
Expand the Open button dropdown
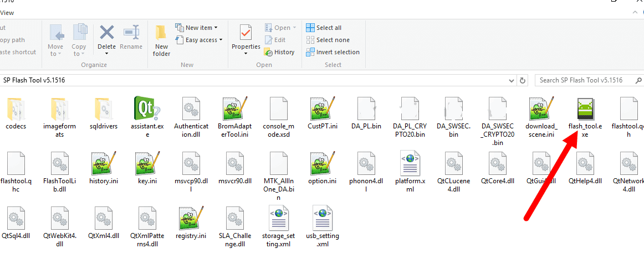tap(294, 28)
